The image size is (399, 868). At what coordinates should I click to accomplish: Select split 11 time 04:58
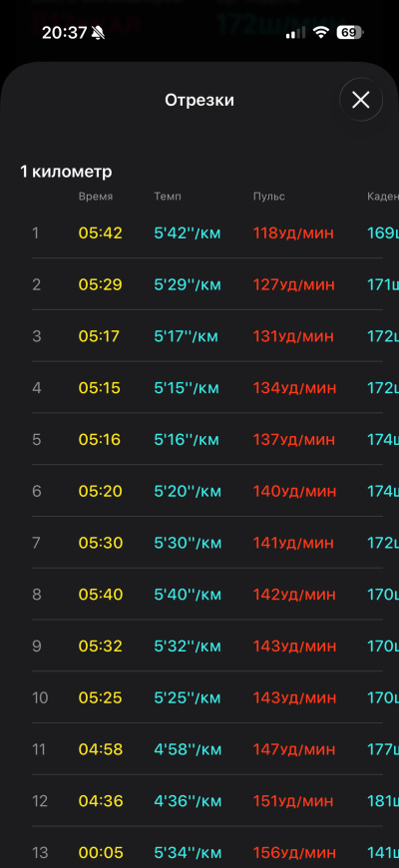(x=100, y=749)
